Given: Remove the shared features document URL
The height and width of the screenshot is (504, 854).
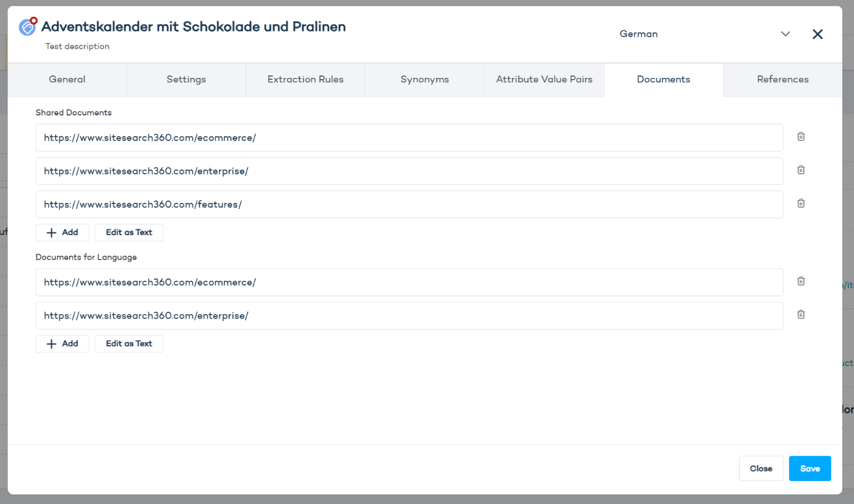Looking at the screenshot, I should (x=801, y=203).
